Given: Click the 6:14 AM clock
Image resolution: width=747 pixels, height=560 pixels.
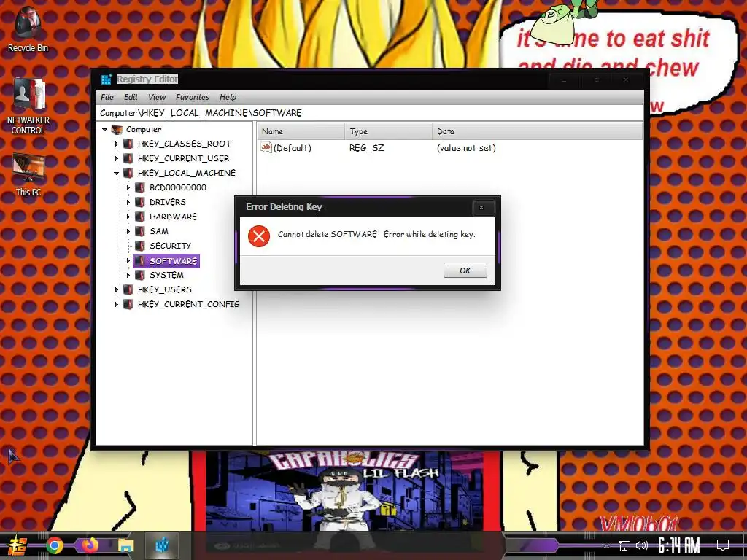Looking at the screenshot, I should tap(679, 545).
